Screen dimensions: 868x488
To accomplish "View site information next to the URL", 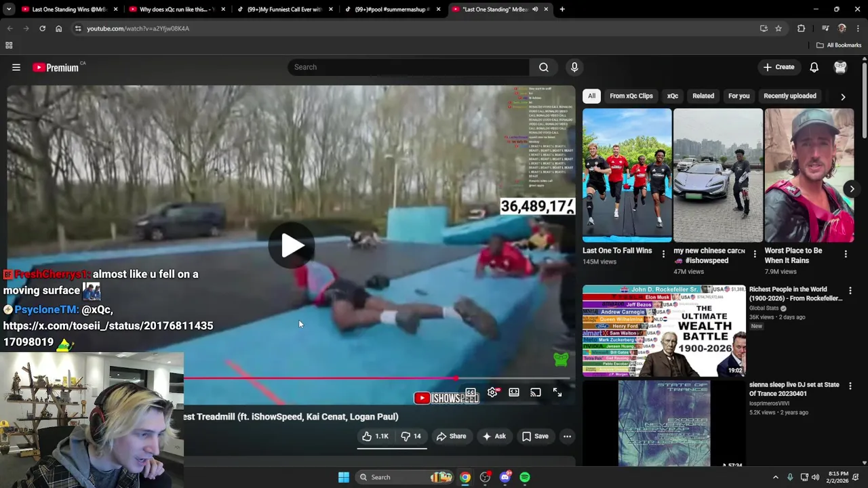I will [x=78, y=28].
